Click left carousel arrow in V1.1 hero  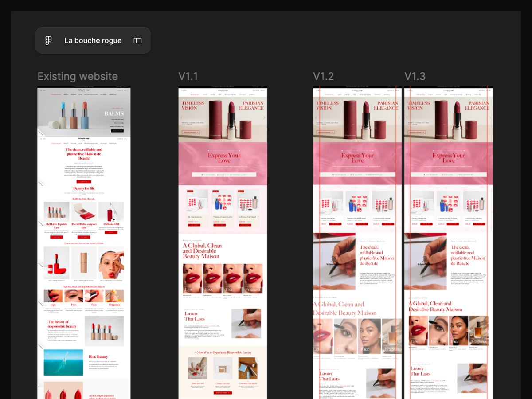click(x=181, y=117)
